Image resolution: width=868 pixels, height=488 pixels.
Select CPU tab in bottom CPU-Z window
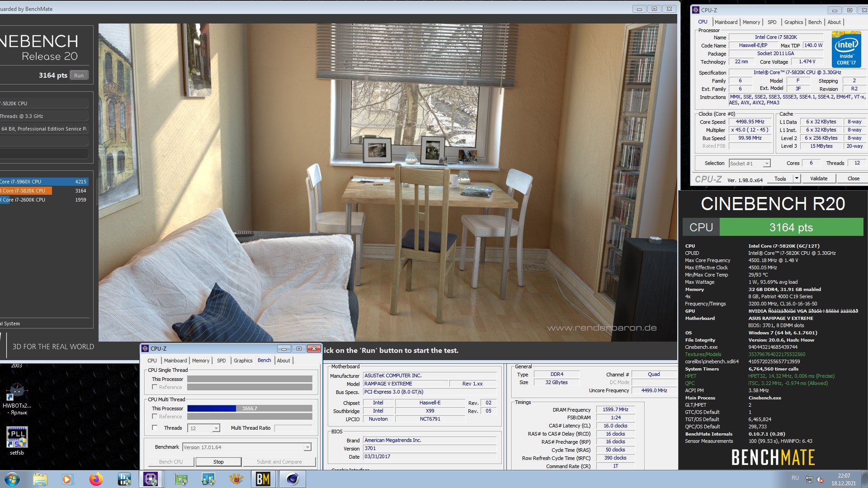(x=152, y=361)
